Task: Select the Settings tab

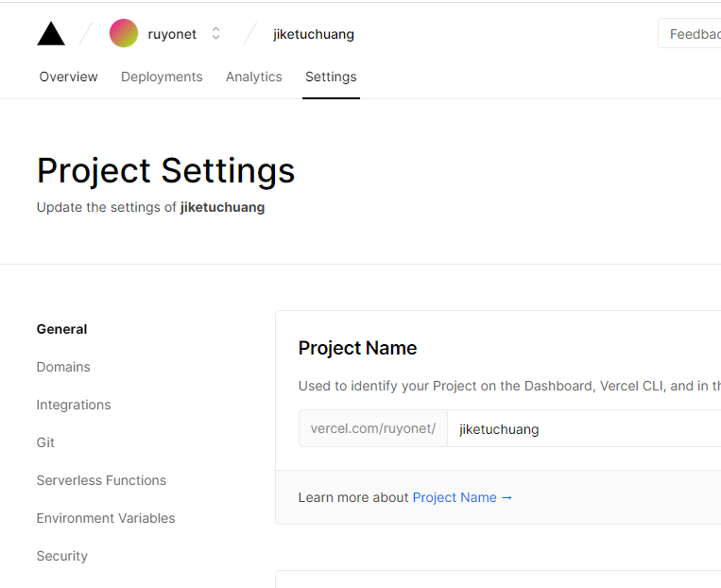Action: pyautogui.click(x=331, y=77)
